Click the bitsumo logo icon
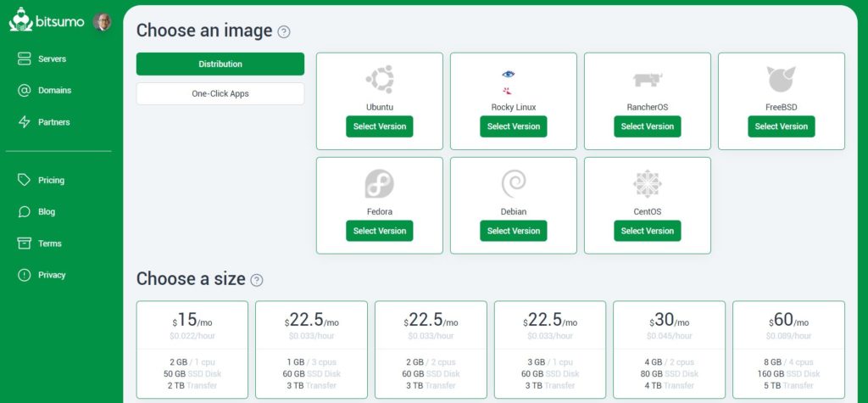868x403 pixels. coord(21,20)
